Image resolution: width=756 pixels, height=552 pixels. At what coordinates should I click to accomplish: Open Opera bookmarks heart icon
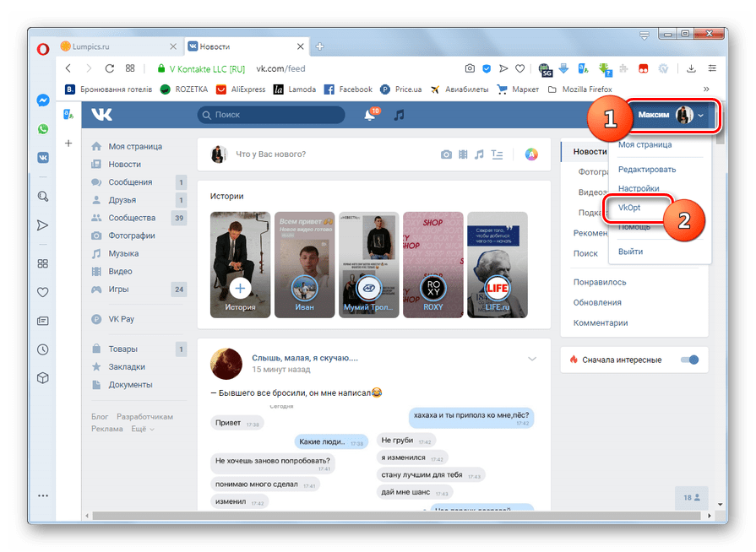click(x=42, y=292)
